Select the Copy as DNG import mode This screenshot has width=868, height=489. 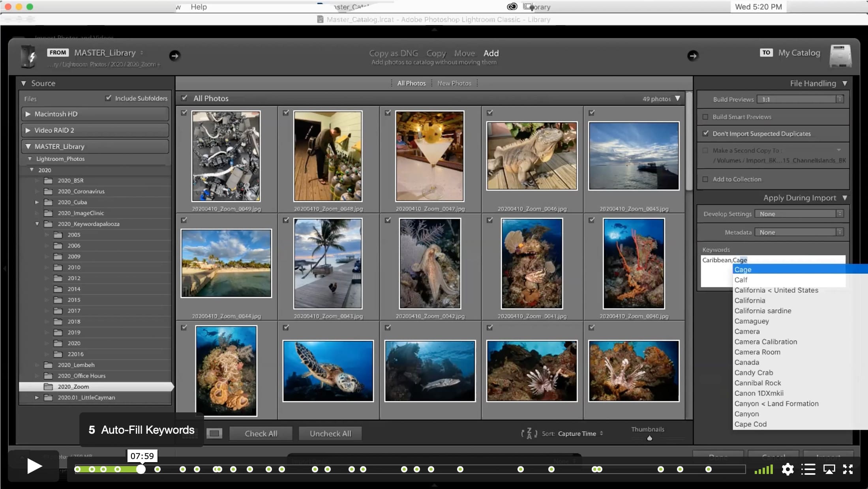(x=393, y=53)
